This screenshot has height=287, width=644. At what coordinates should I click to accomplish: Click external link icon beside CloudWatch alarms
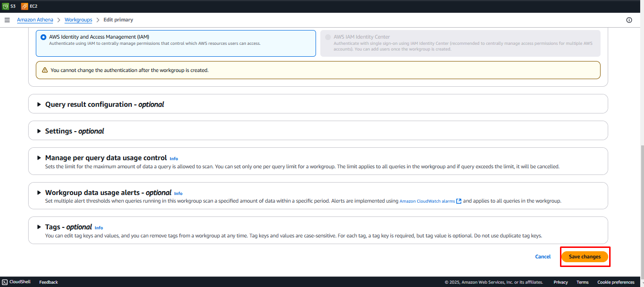(x=459, y=201)
